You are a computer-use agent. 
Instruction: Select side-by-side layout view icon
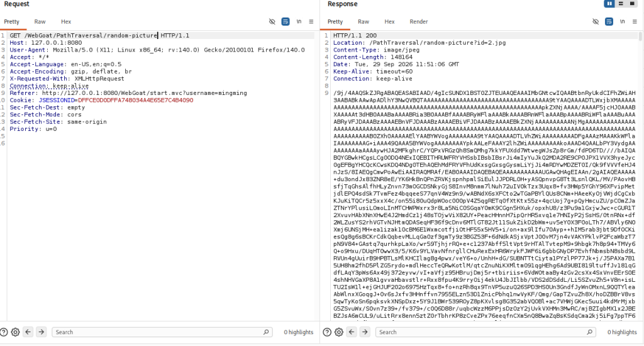click(609, 4)
